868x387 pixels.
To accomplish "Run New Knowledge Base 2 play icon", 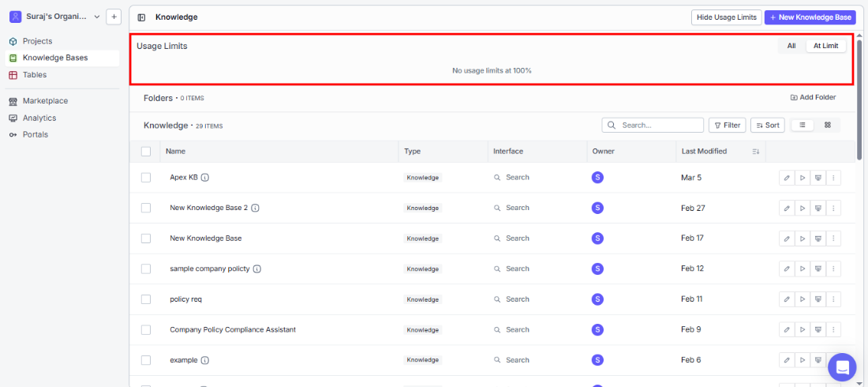I will 803,209.
